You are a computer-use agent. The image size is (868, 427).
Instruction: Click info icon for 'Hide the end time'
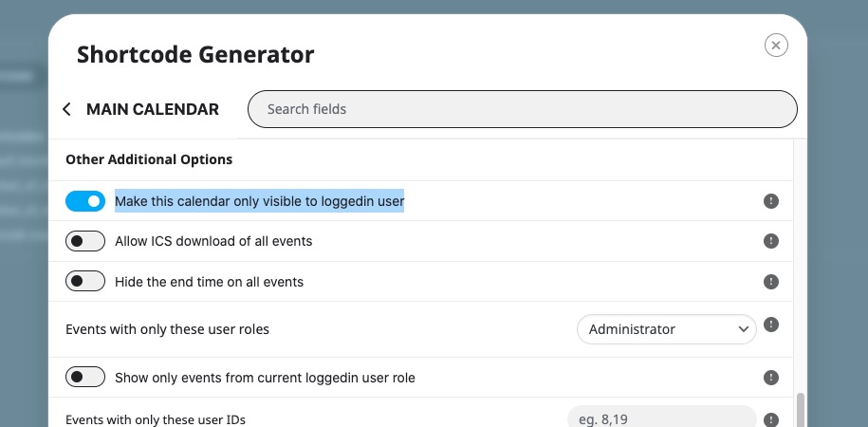point(771,282)
